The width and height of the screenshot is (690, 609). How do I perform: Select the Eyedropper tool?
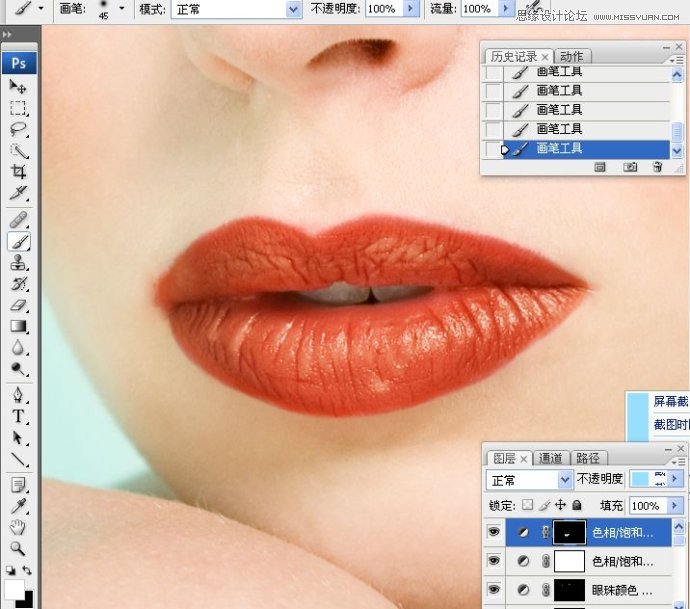coord(18,506)
